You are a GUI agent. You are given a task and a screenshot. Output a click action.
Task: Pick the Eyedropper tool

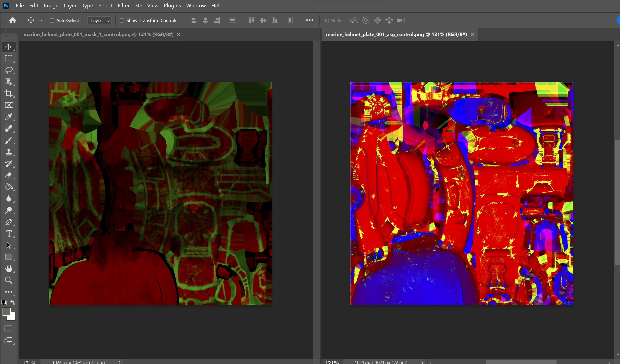[9, 117]
